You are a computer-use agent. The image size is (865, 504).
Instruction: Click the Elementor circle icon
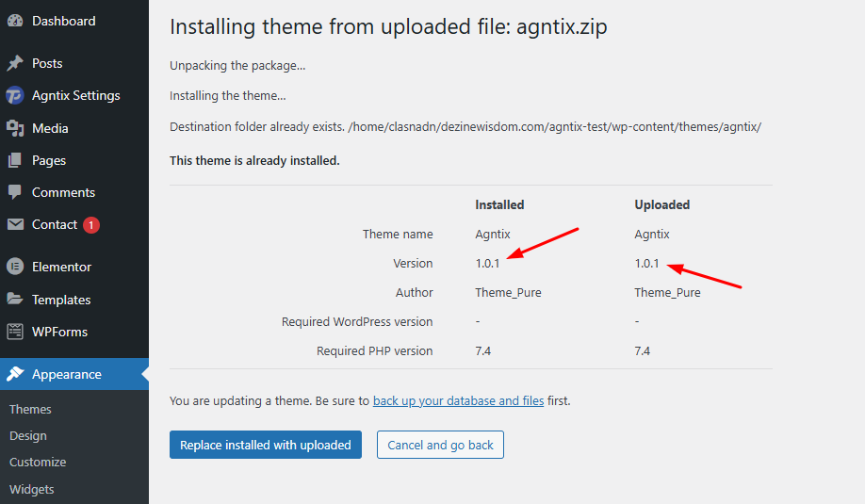(15, 267)
